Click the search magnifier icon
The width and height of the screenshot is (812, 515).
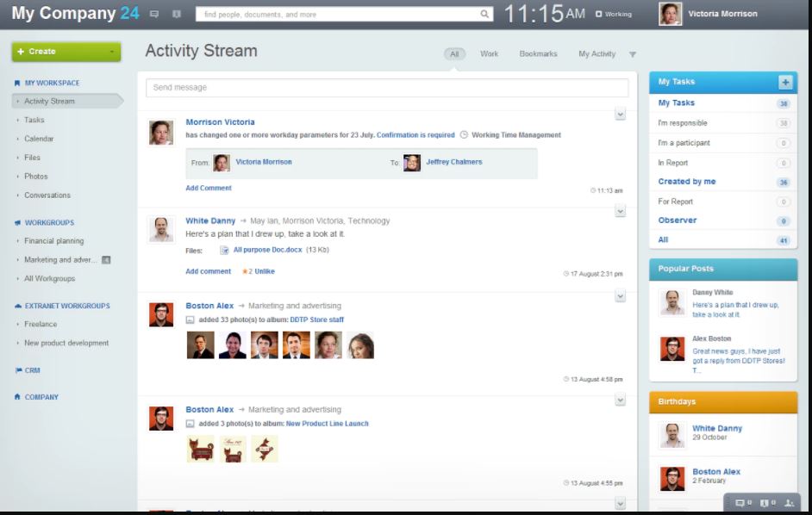[484, 14]
